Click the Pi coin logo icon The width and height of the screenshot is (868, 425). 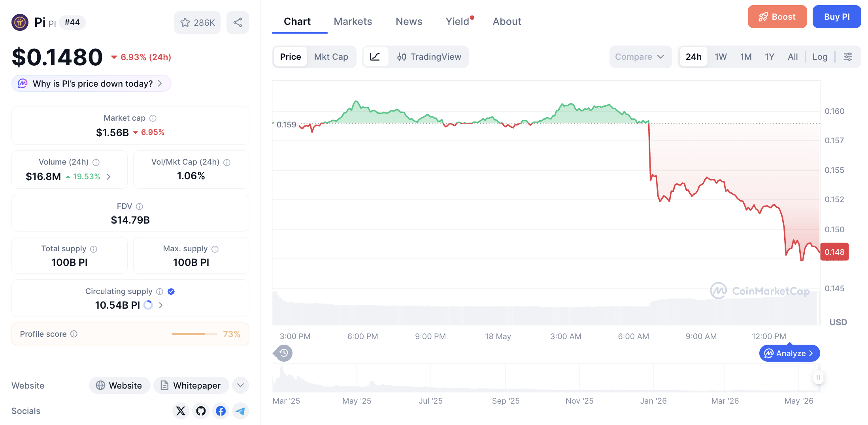pos(20,22)
